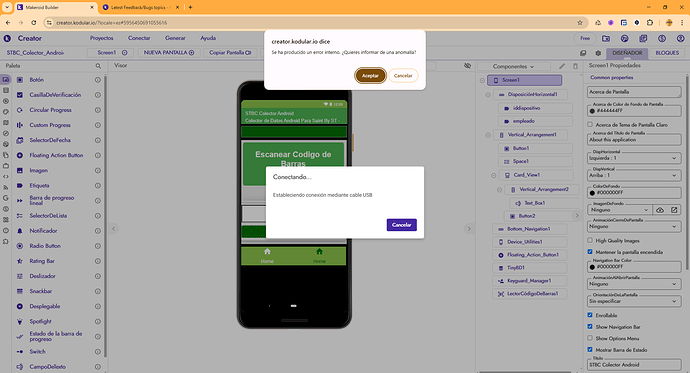Switch to the BLOQUES tab
The image size is (690, 373).
(x=667, y=53)
